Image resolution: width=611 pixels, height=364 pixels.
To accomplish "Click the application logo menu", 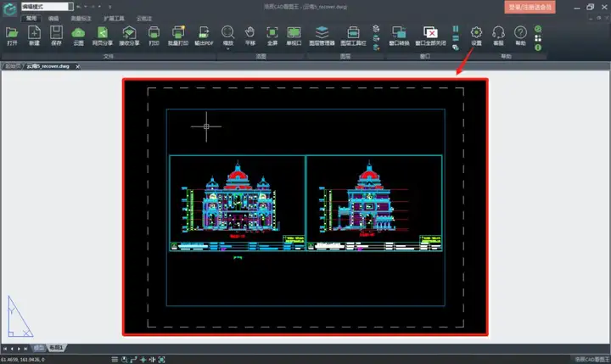I will click(x=9, y=8).
